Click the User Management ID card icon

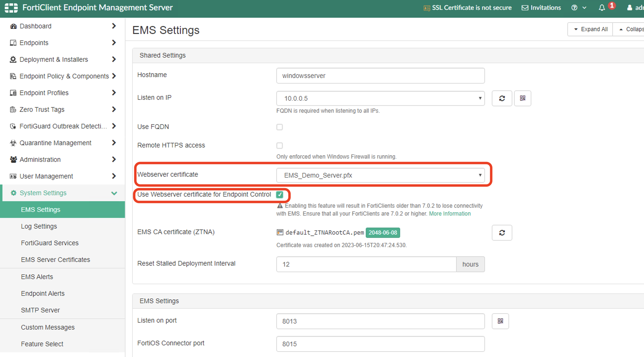click(x=13, y=176)
